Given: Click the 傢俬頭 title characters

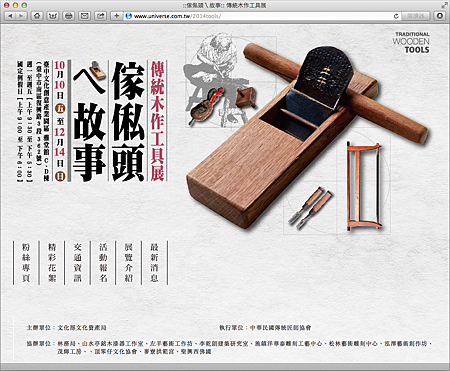Looking at the screenshot, I should pyautogui.click(x=128, y=121).
